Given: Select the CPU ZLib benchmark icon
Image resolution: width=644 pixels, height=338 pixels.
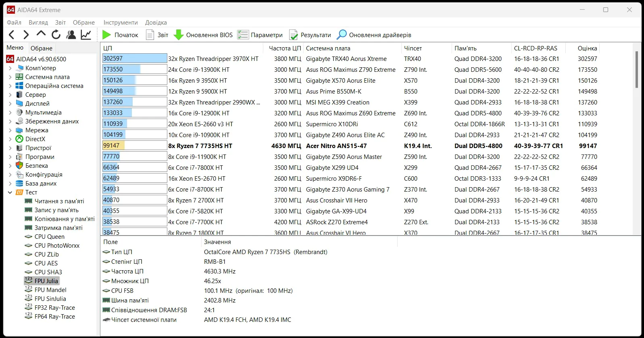Looking at the screenshot, I should coord(28,255).
